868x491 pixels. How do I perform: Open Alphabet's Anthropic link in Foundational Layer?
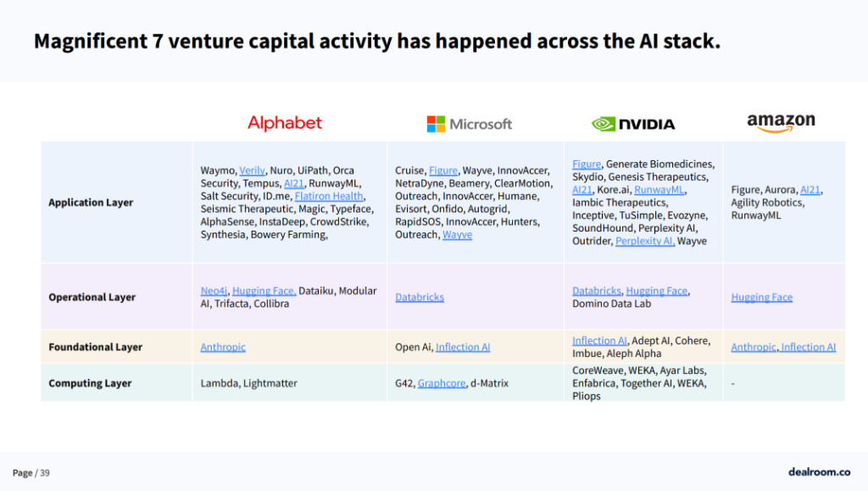click(223, 347)
